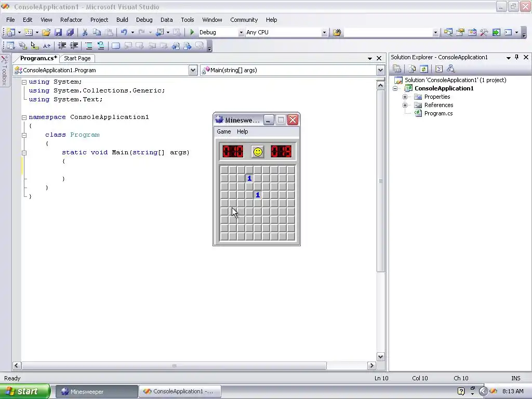Open the Help menu in Minesweeper
The height and width of the screenshot is (399, 532).
[242, 131]
